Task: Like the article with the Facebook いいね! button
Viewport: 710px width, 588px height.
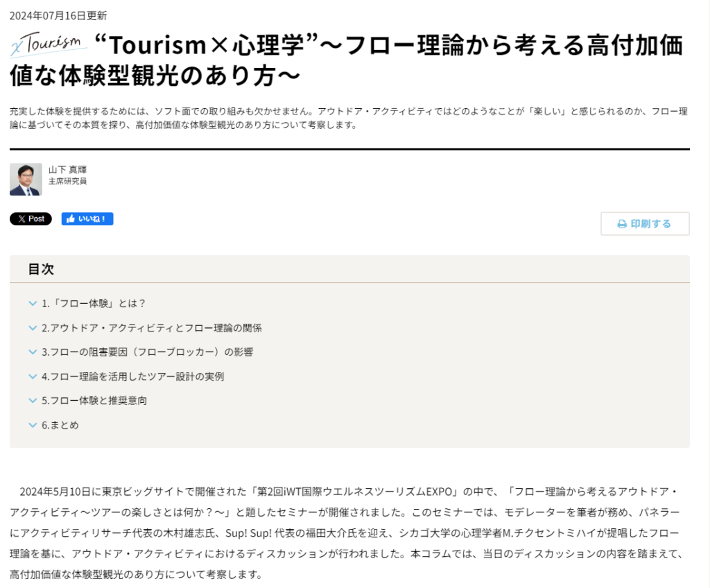Action: point(87,219)
